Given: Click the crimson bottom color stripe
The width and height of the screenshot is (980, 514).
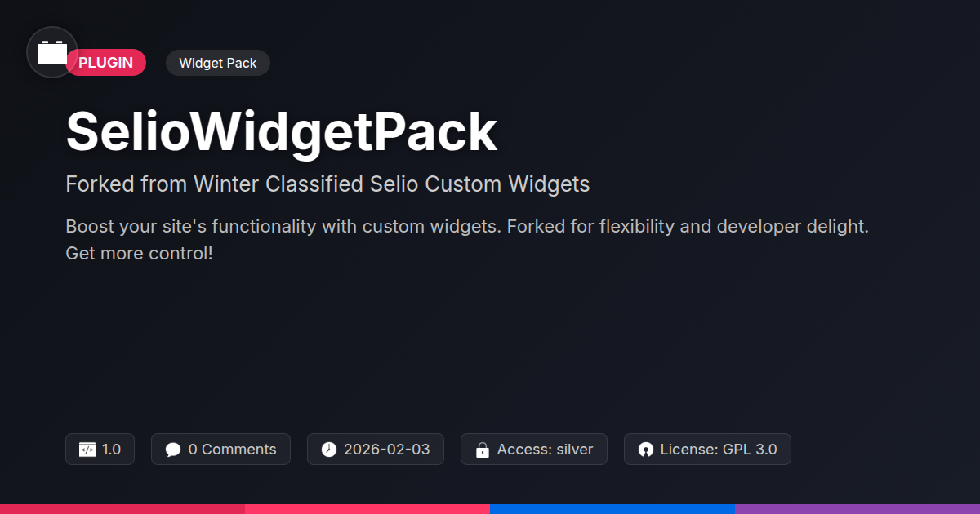Looking at the screenshot, I should [x=122, y=509].
